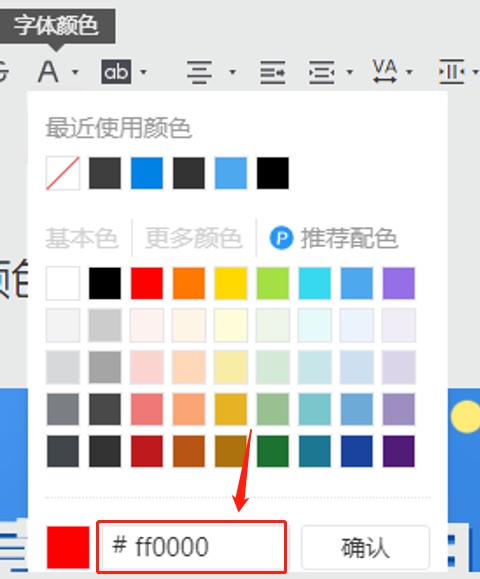Switch to the 更多颜色 tab
This screenshot has height=579, width=480.
point(194,238)
